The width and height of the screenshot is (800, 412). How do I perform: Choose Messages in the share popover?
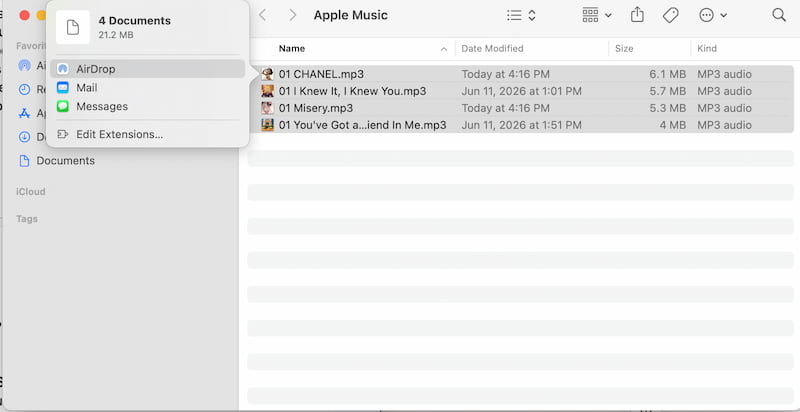coord(147,107)
